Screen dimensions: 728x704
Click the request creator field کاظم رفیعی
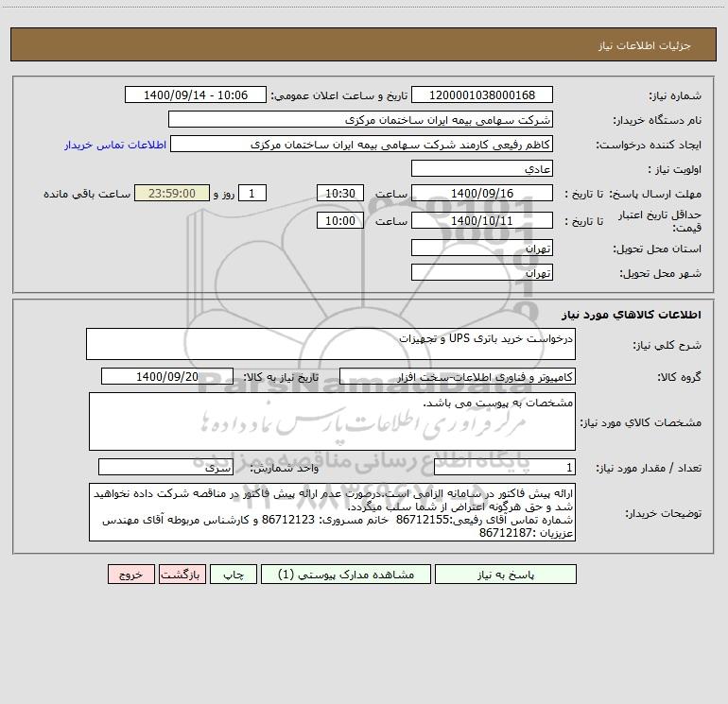coord(362,145)
